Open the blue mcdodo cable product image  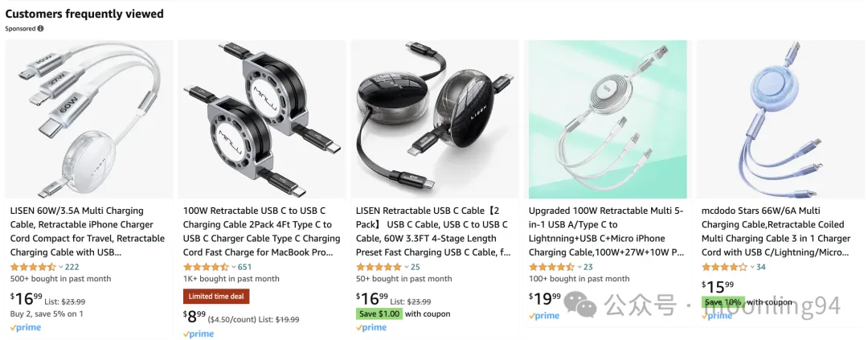[780, 120]
